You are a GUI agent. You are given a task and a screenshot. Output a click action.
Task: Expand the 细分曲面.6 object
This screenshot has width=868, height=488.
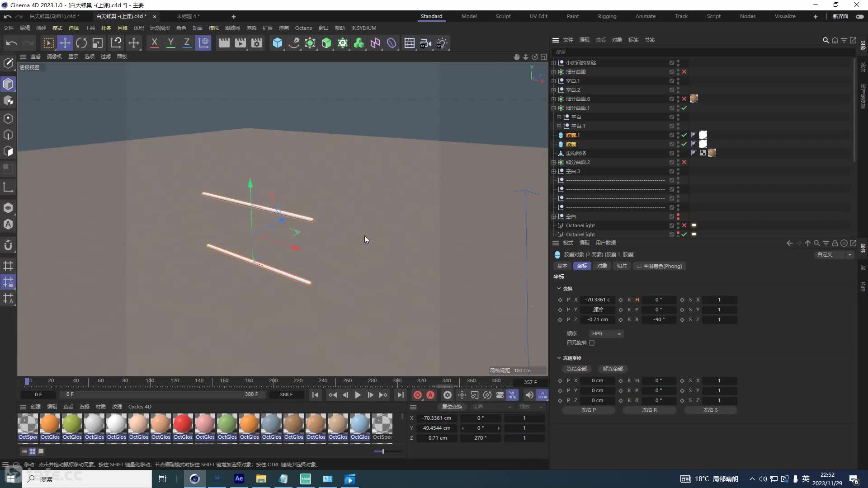[x=553, y=99]
